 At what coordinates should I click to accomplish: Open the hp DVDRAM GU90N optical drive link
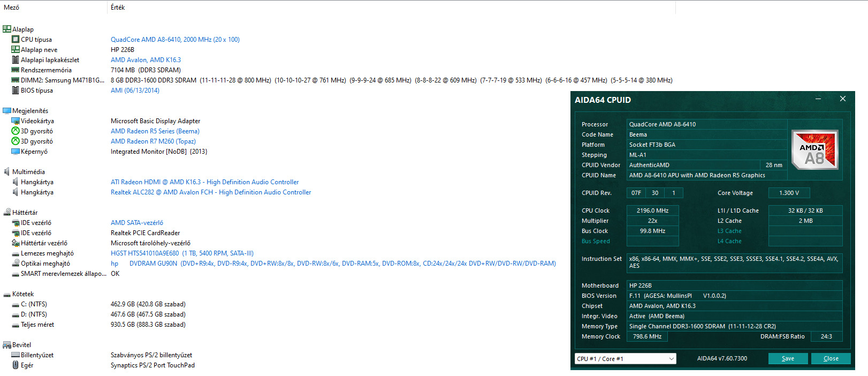click(333, 263)
